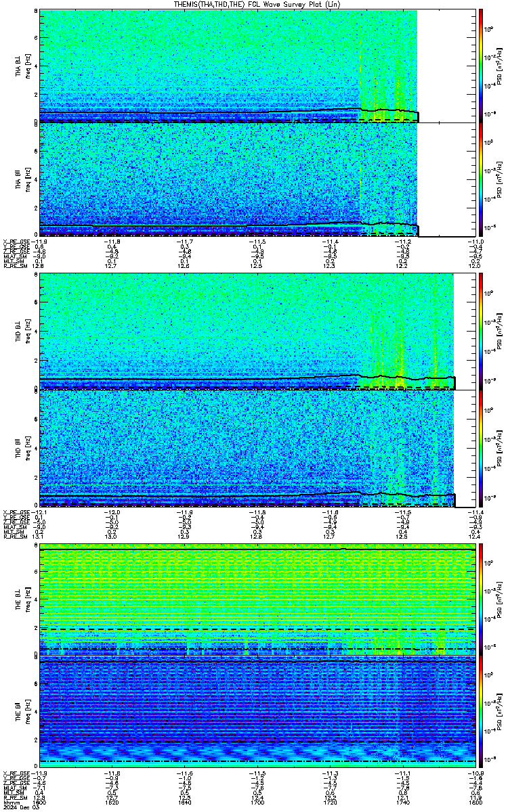Click the '1640' time tick label

(186, 803)
